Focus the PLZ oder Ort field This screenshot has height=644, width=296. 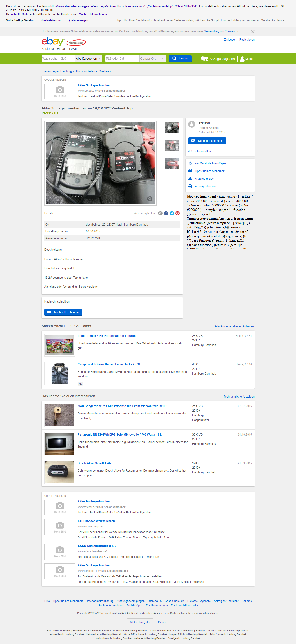[122, 59]
